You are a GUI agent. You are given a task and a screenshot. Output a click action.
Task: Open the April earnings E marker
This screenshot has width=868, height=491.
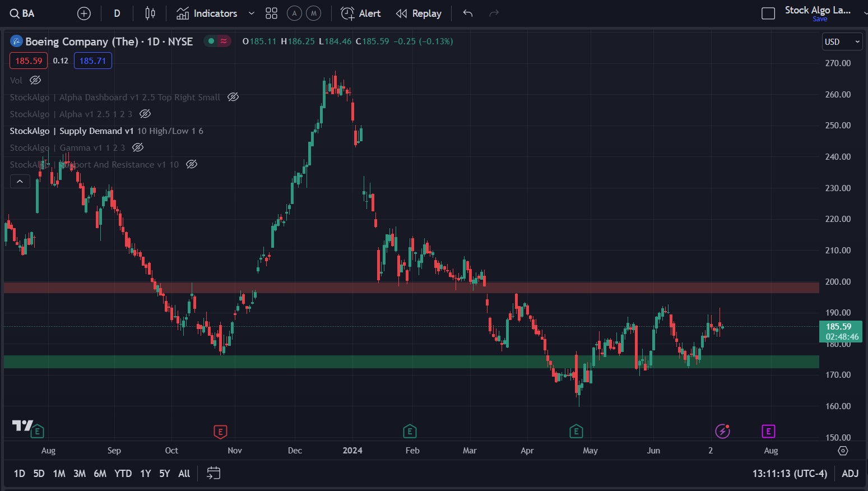(x=576, y=431)
